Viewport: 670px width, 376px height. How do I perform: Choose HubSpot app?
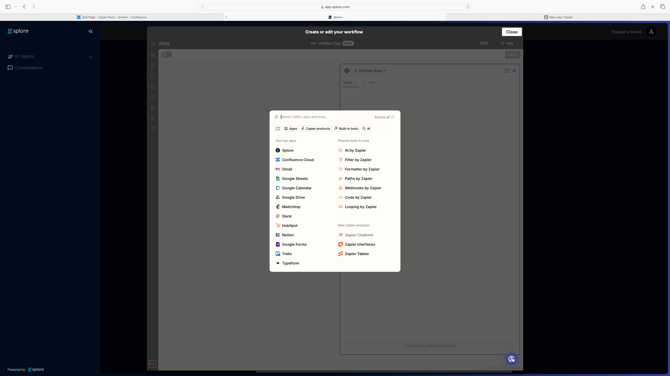tap(287, 226)
